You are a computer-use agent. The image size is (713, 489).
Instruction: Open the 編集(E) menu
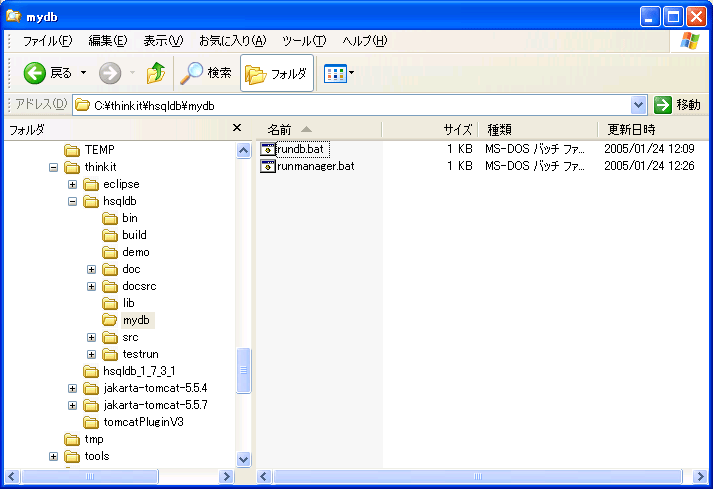(108, 41)
